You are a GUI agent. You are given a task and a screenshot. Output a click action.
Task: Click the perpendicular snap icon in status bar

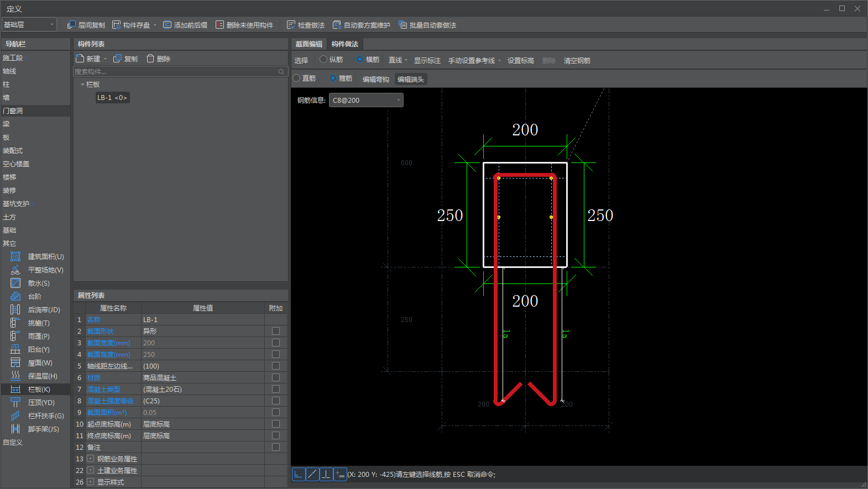pyautogui.click(x=326, y=474)
